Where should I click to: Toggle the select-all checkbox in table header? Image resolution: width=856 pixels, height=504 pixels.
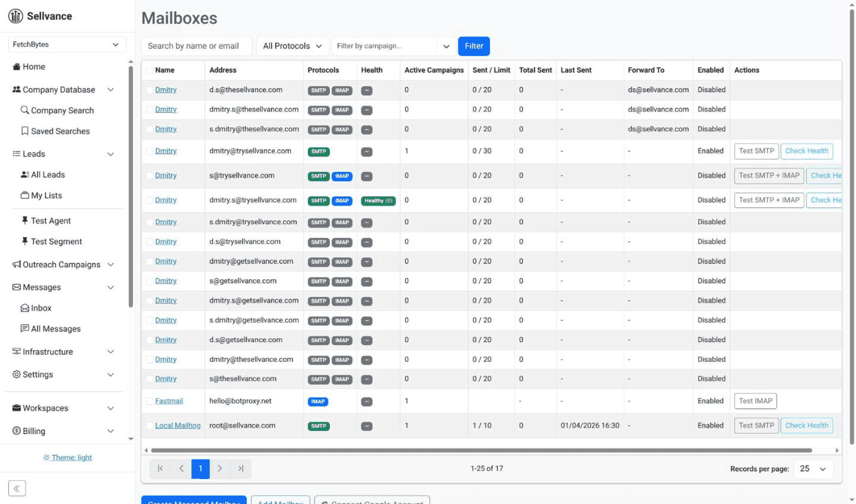coord(150,70)
